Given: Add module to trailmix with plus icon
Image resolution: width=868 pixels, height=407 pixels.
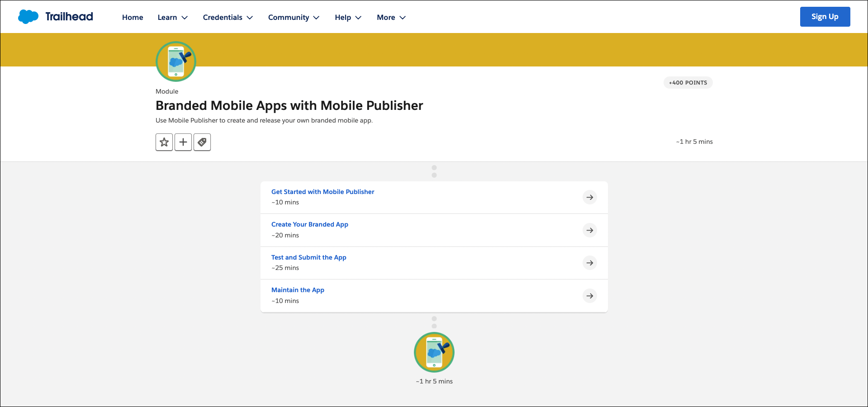Looking at the screenshot, I should (183, 142).
